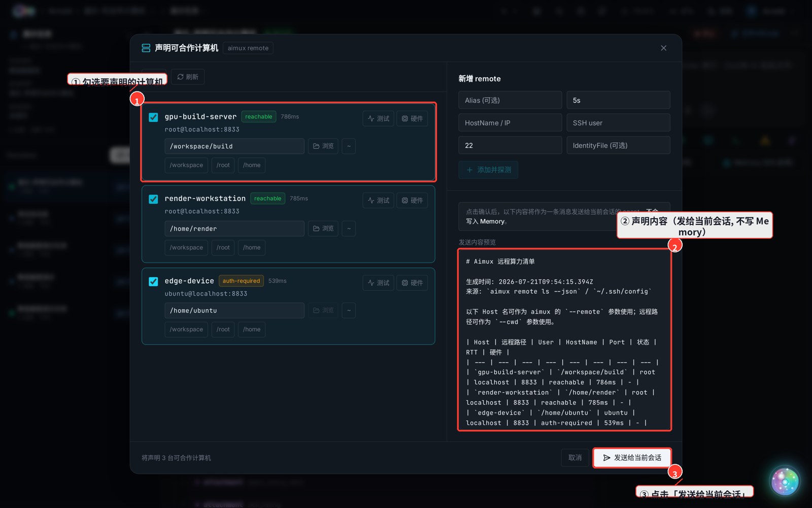Click the edge-device host name
Viewport: 812px width, 508px height.
(x=189, y=281)
